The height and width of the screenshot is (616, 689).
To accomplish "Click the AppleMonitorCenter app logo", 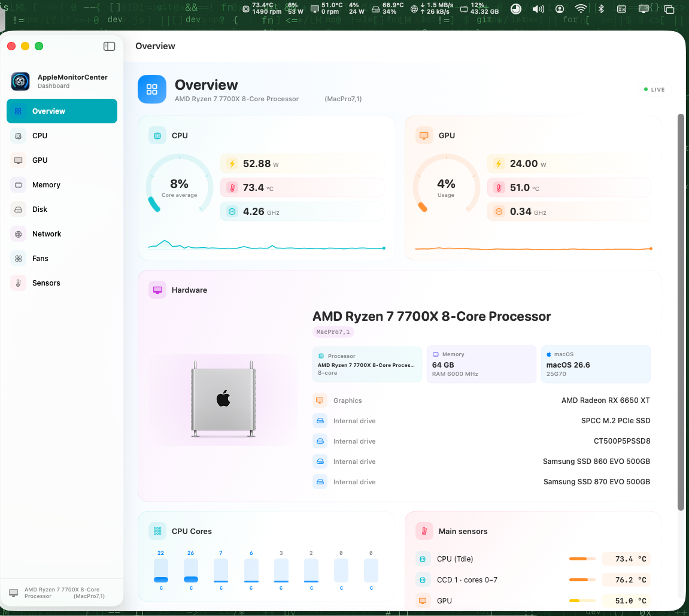I will point(20,81).
